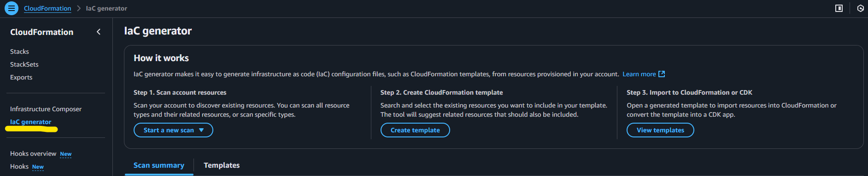Open Hooks overview in the sidebar
Screen dimensions: 868x176
click(33, 153)
